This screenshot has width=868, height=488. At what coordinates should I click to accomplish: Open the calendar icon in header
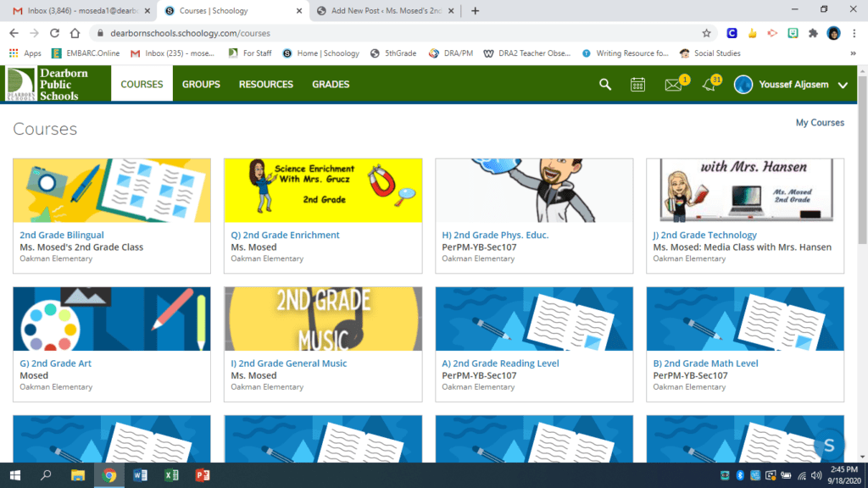click(x=637, y=85)
